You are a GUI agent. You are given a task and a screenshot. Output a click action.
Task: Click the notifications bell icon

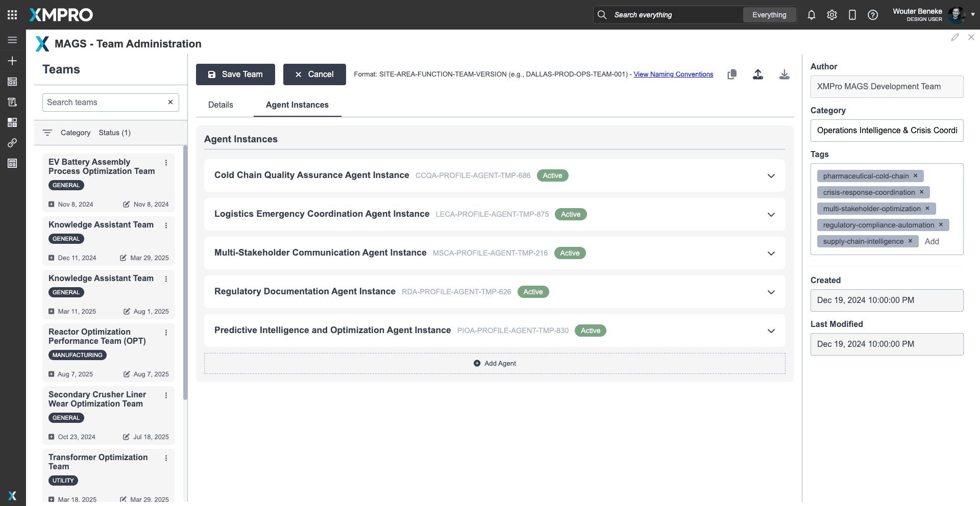point(811,15)
